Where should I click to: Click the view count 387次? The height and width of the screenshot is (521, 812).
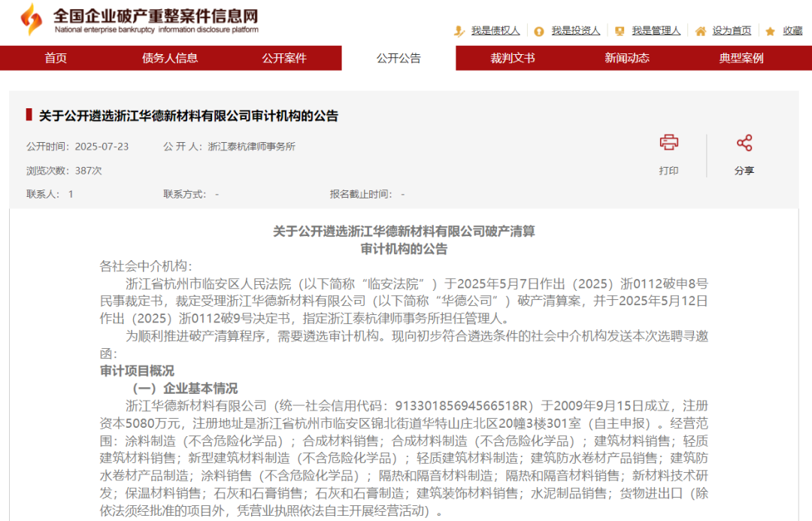89,171
